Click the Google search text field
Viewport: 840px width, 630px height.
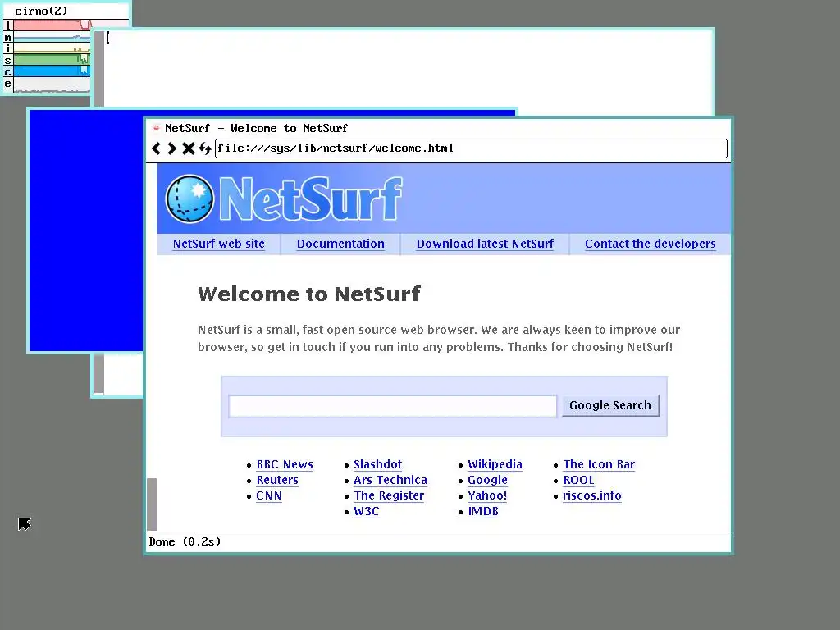point(393,406)
